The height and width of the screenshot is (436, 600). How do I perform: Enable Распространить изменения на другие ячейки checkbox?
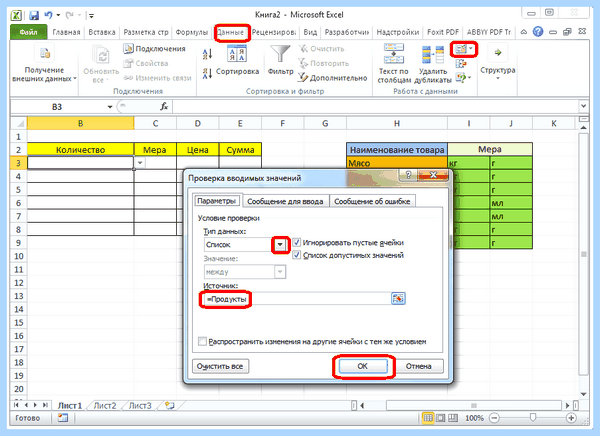point(202,341)
